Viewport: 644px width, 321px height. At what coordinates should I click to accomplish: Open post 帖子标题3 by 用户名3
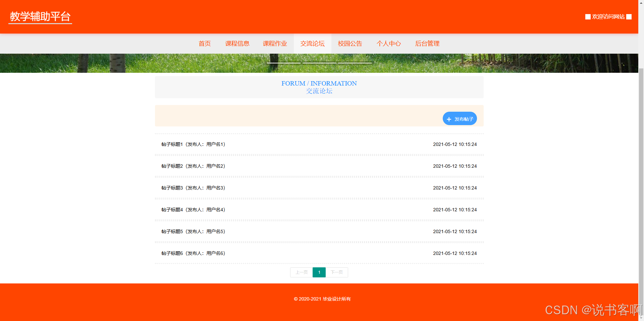click(x=193, y=188)
